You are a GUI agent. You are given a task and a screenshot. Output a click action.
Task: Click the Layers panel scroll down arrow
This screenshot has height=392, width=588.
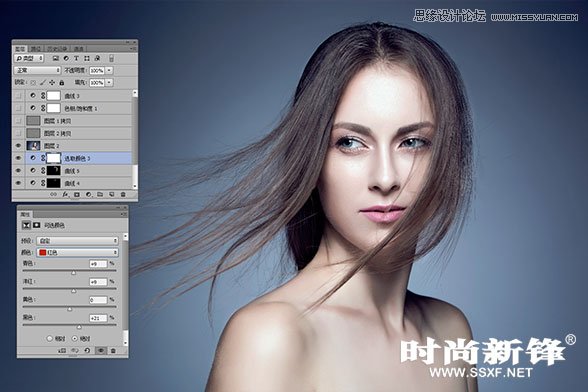(135, 186)
